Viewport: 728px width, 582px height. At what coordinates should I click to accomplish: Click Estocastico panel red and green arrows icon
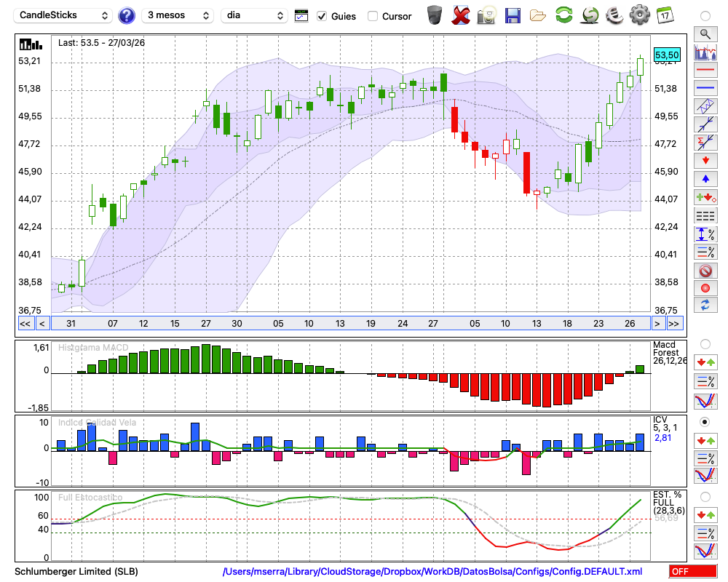705,515
